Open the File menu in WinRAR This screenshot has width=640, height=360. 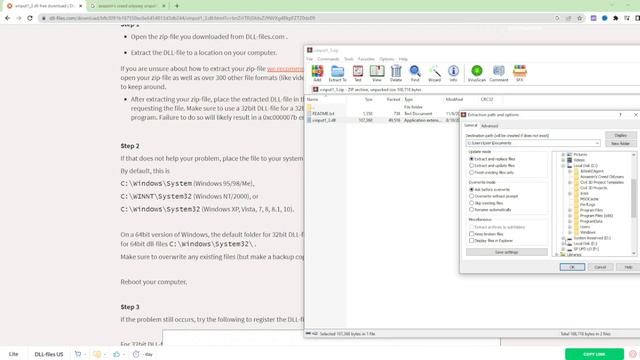[x=309, y=59]
